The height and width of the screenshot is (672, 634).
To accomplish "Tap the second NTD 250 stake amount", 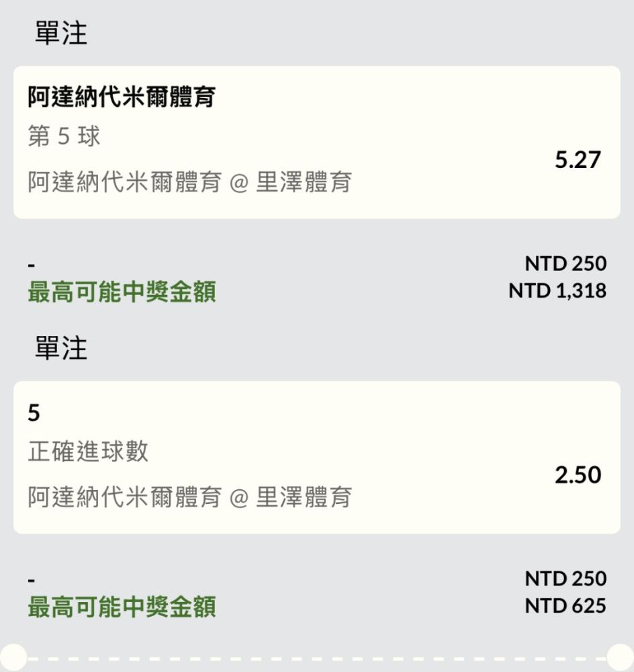I will click(x=565, y=578).
